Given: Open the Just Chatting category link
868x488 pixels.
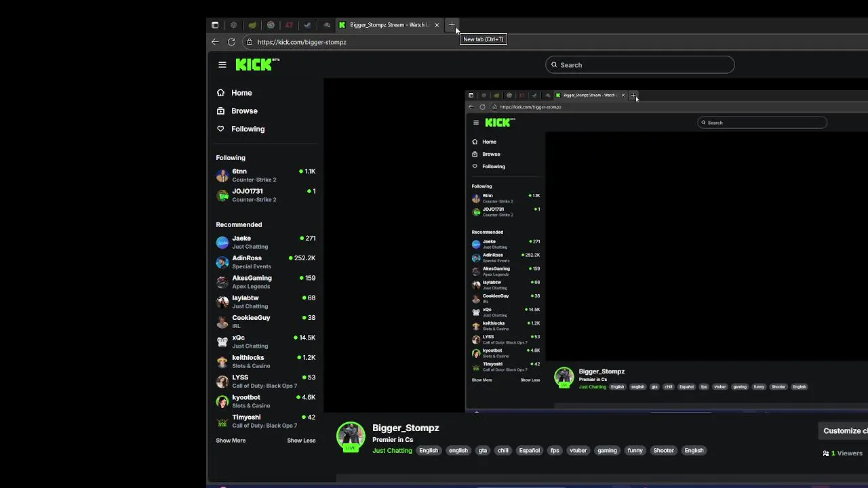Looking at the screenshot, I should coord(392,451).
